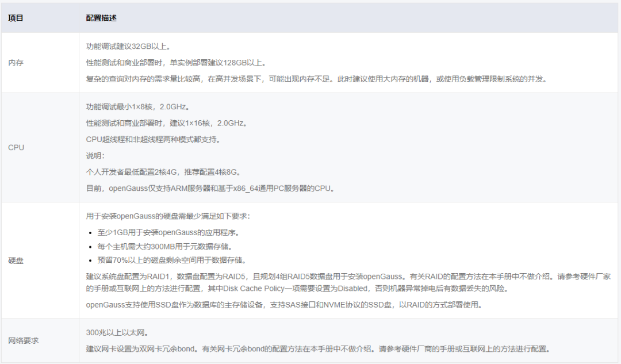This screenshot has width=621, height=364.
Task: Select the 内存 row label
Action: tap(16, 63)
